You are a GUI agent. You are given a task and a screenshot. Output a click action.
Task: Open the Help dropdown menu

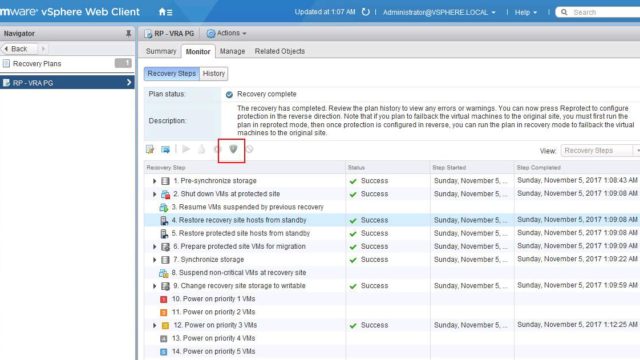[526, 12]
